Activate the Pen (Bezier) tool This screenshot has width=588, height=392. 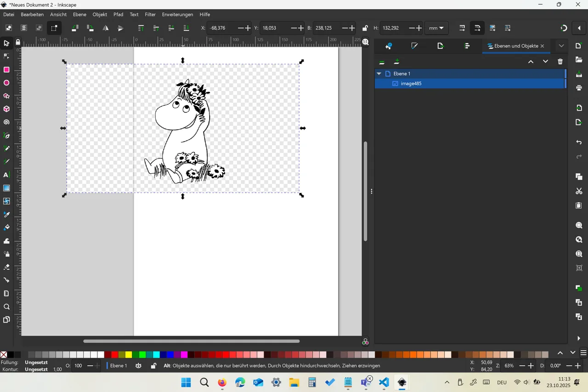[6, 136]
